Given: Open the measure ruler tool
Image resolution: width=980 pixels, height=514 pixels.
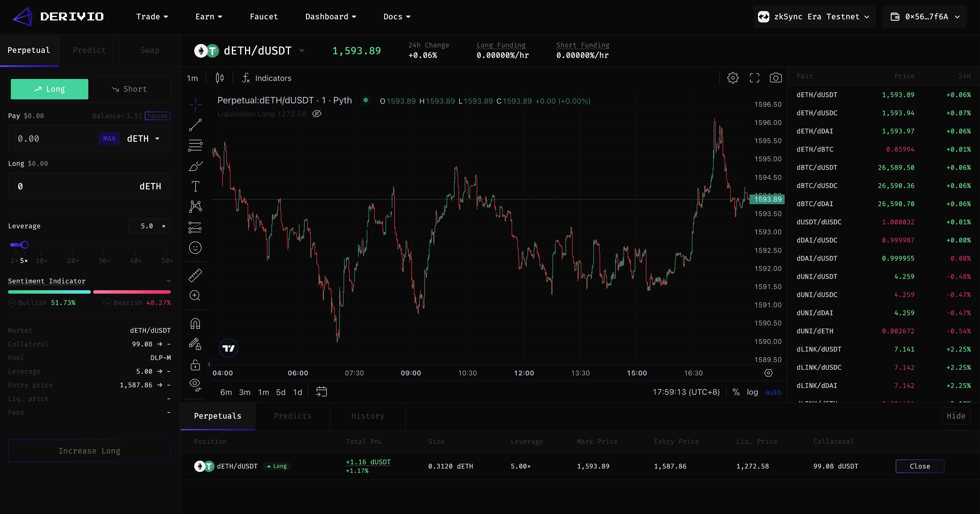Looking at the screenshot, I should coord(195,275).
